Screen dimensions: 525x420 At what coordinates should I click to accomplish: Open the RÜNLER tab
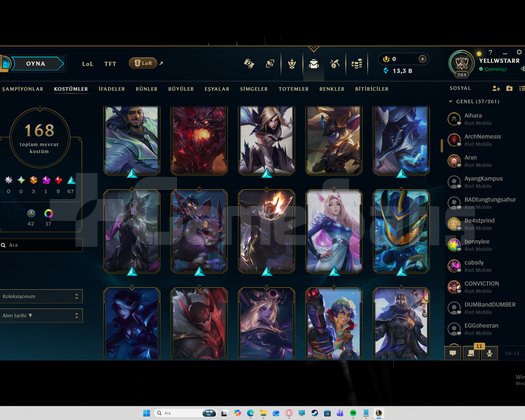(x=146, y=89)
